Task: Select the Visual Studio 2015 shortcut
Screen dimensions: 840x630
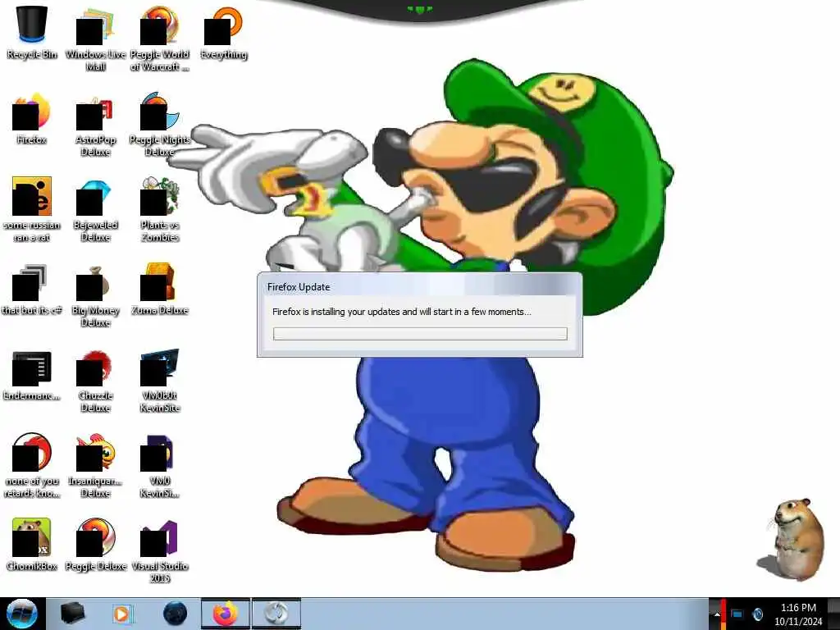Action: (160, 550)
